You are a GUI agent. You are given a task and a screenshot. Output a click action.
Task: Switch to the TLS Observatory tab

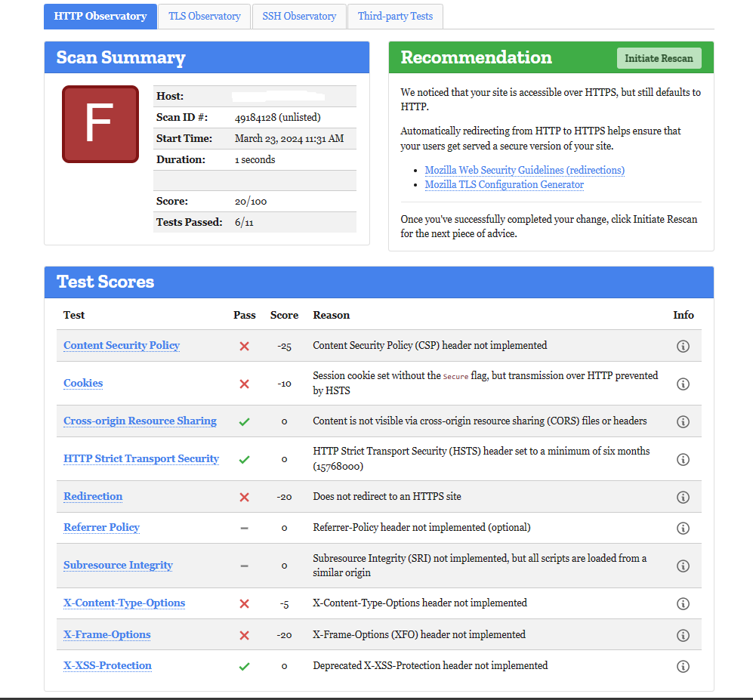point(204,16)
